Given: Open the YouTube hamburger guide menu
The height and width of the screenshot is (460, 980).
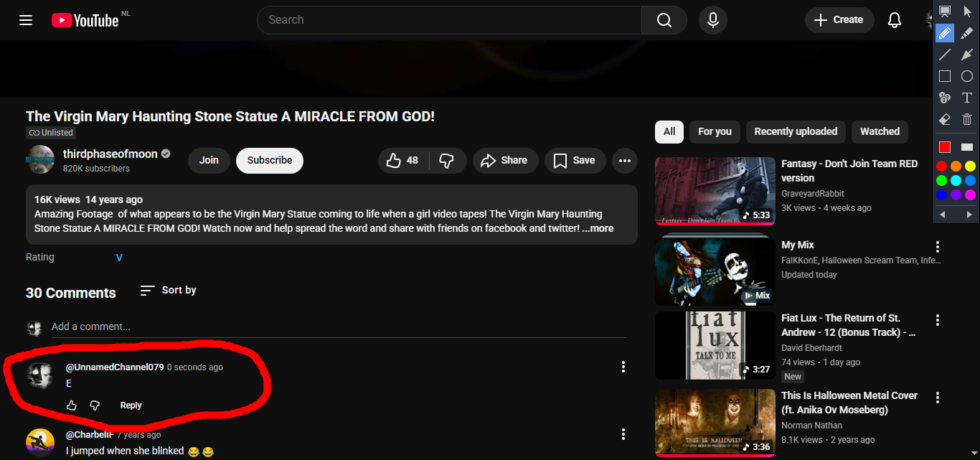Looking at the screenshot, I should tap(26, 20).
